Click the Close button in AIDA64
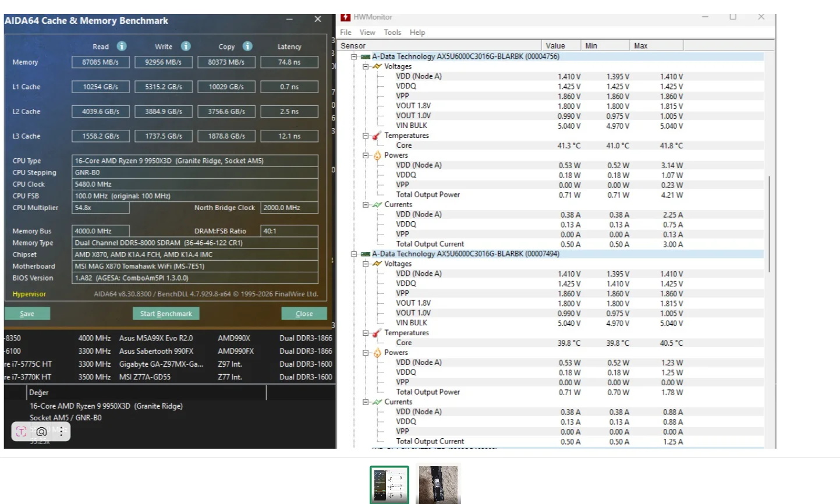Viewport: 840px width, 504px height. click(304, 314)
